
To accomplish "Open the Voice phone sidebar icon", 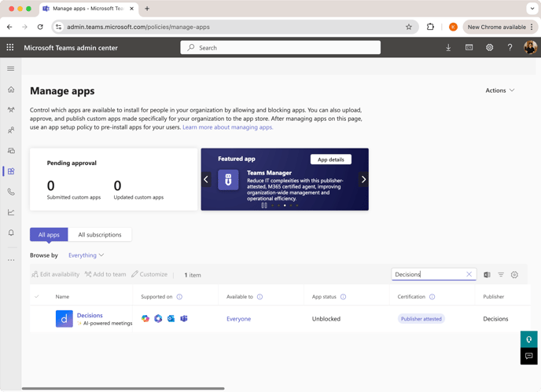I will click(11, 192).
